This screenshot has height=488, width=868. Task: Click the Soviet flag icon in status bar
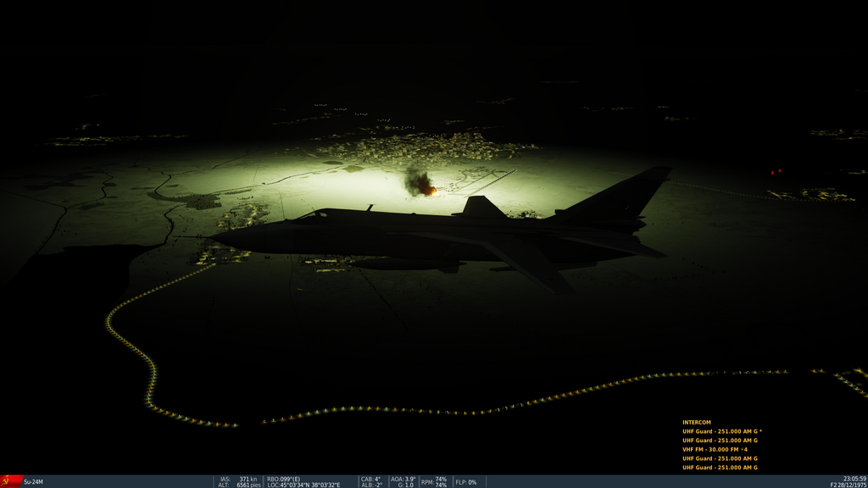(11, 481)
